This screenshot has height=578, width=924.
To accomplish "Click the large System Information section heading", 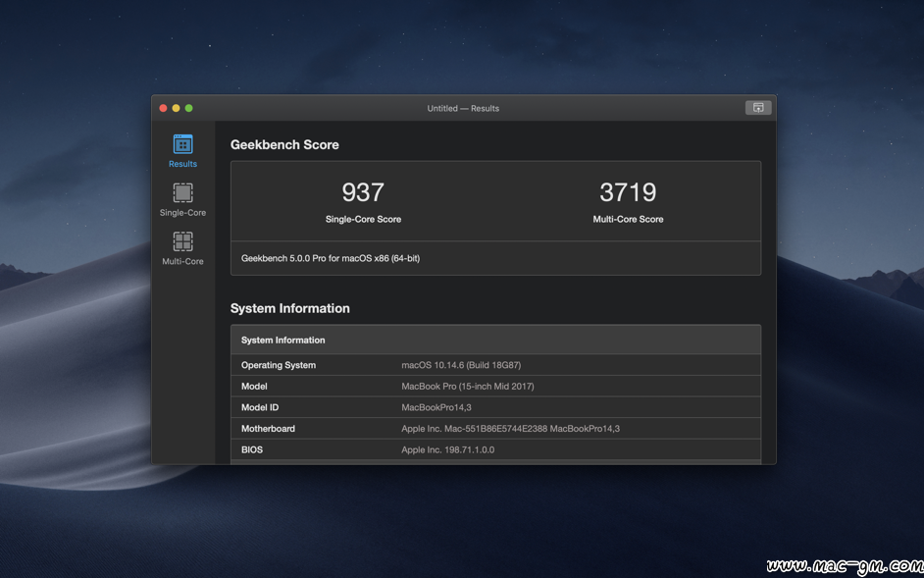I will pyautogui.click(x=290, y=308).
